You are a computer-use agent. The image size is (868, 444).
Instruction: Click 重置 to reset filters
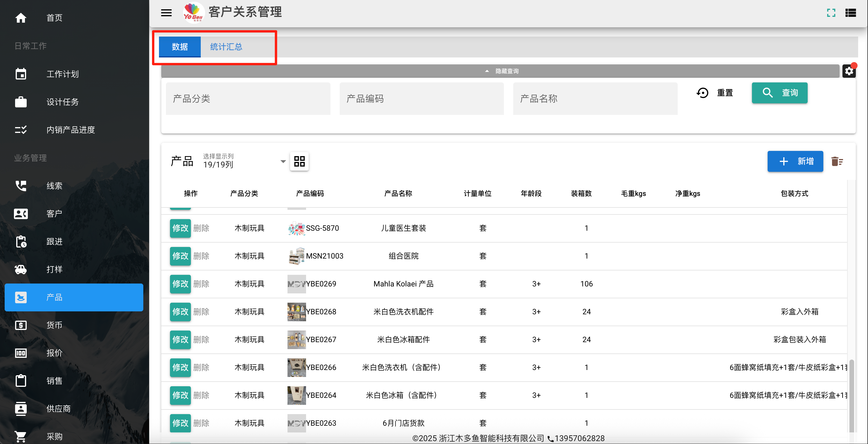pos(714,92)
